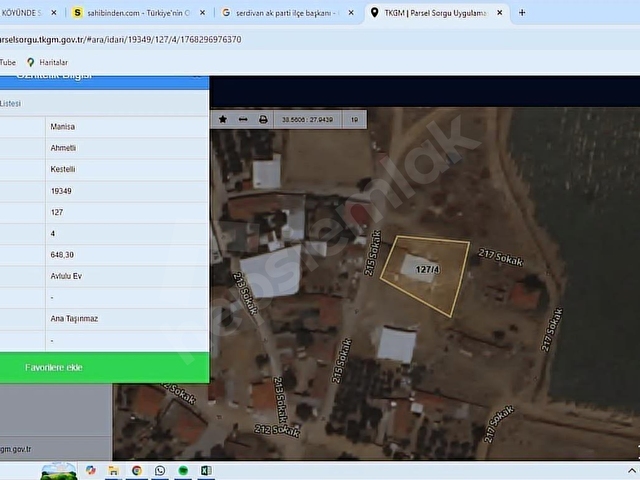Open WhatsApp from the taskbar

[160, 471]
